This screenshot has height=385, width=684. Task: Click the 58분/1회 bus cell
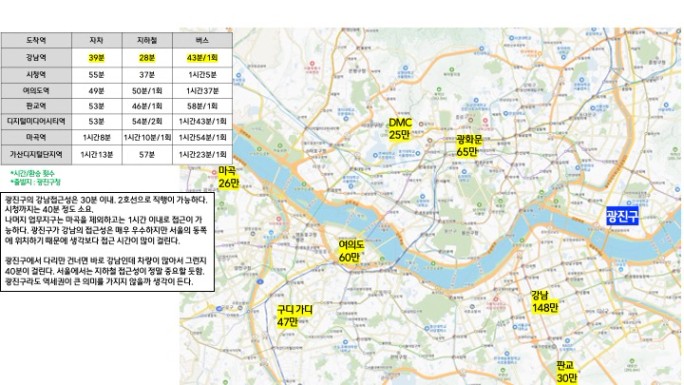pyautogui.click(x=202, y=106)
